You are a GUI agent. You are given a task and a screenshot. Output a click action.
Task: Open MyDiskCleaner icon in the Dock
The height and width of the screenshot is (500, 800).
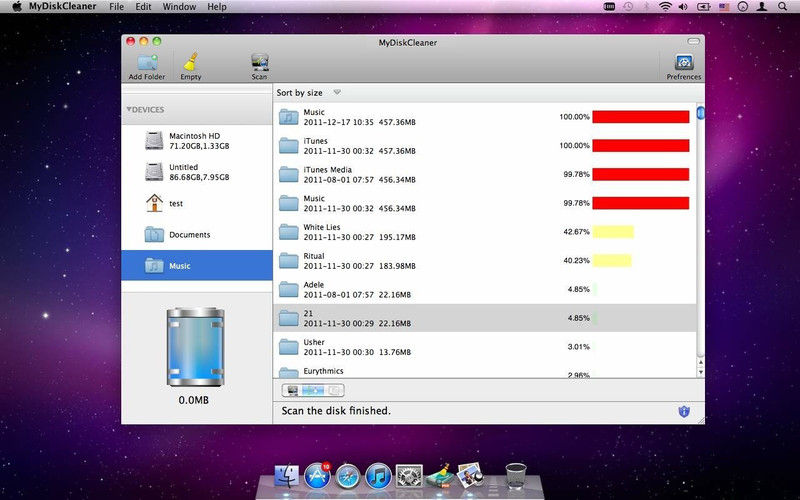tap(439, 476)
